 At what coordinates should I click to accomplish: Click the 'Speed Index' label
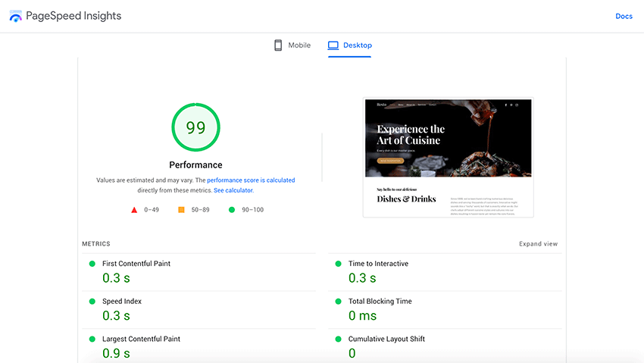coord(122,302)
